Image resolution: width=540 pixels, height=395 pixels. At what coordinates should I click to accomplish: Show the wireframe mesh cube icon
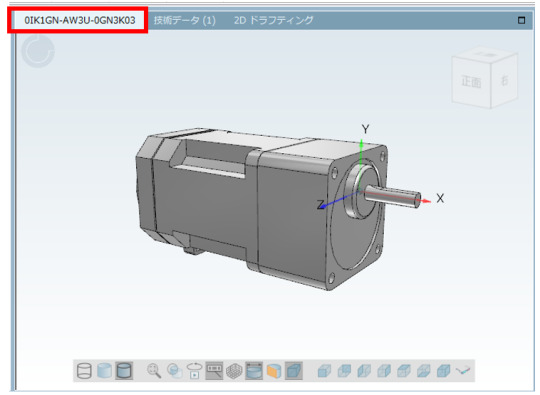(234, 371)
